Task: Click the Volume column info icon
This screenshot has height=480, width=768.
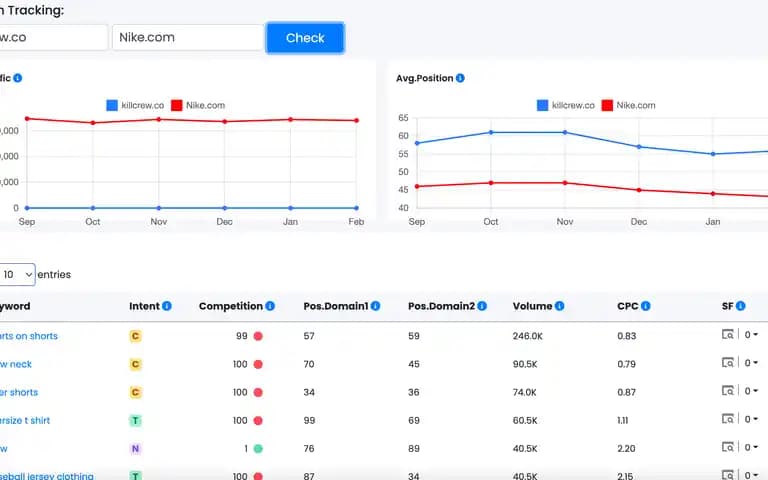Action: [x=559, y=306]
